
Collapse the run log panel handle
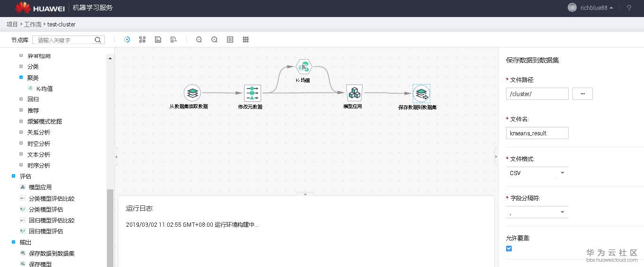click(x=305, y=194)
